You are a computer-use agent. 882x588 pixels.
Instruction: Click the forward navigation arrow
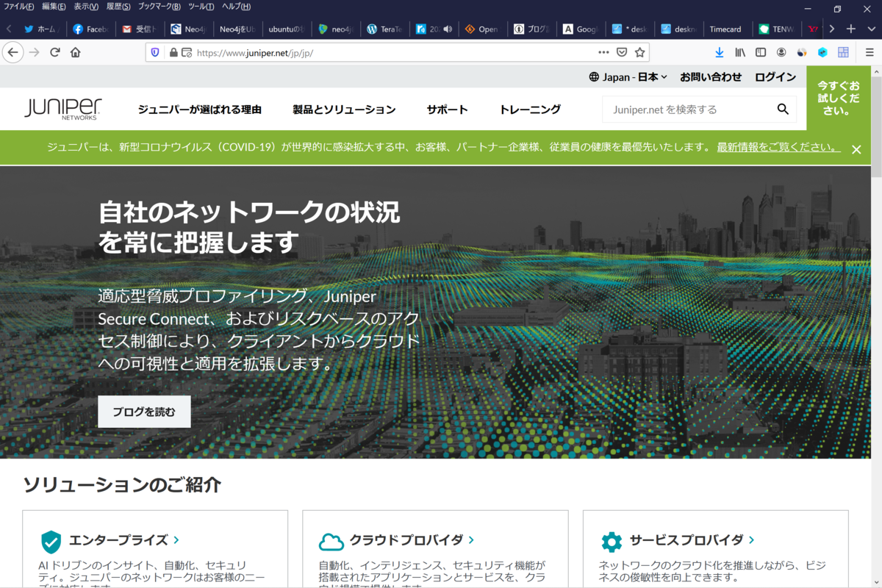(34, 52)
